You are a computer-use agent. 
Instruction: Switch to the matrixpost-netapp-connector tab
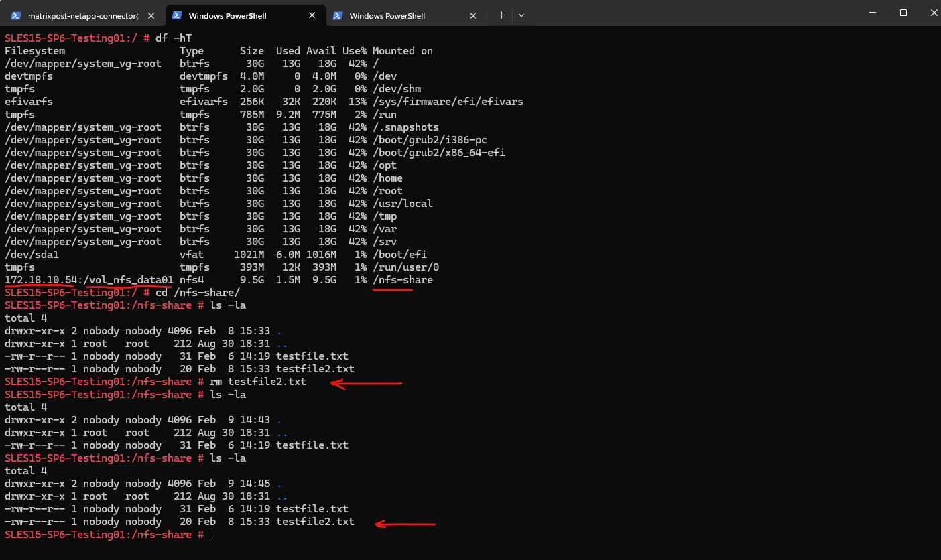(x=80, y=15)
